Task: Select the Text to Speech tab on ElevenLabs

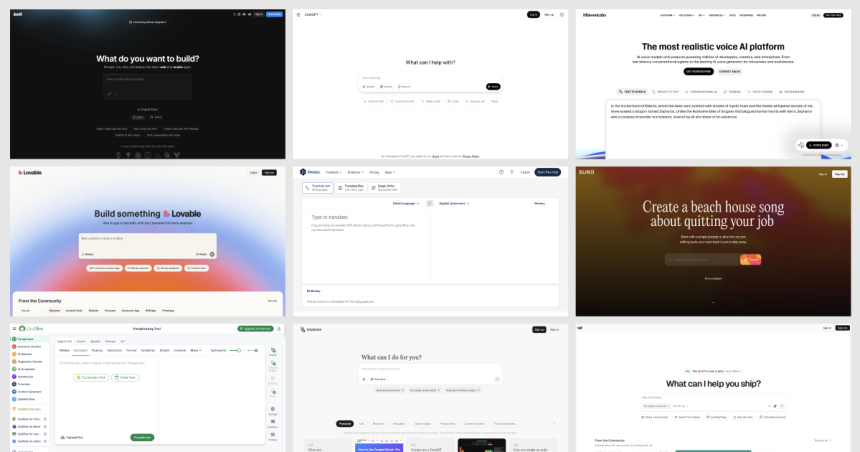Action: (x=632, y=92)
